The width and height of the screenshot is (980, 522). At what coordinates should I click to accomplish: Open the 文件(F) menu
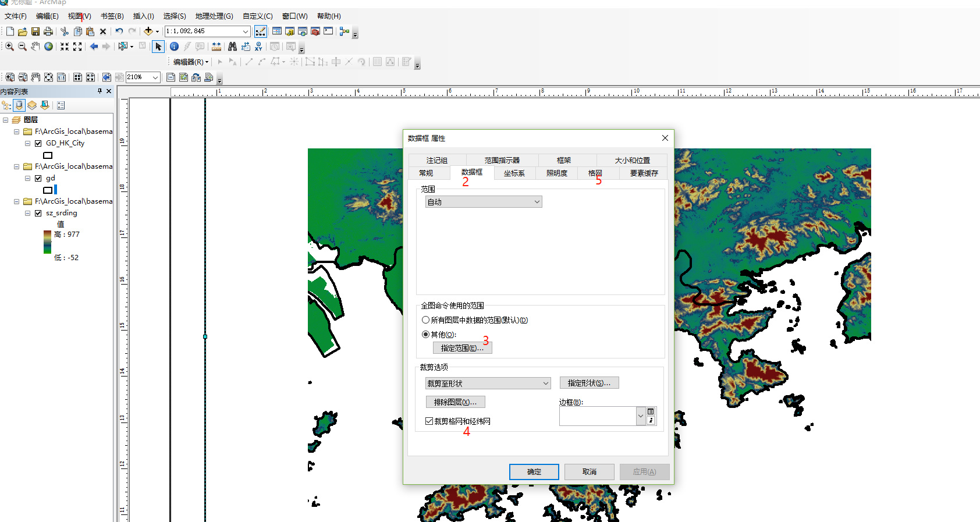tap(16, 16)
